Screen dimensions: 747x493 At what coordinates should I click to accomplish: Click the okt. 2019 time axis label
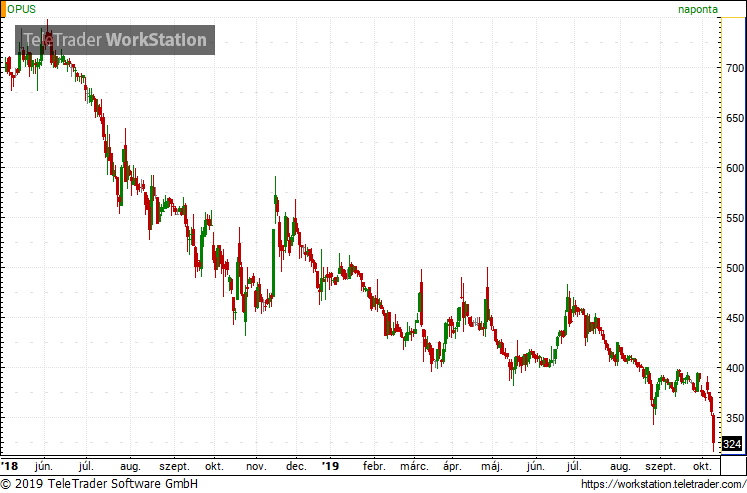click(x=702, y=466)
